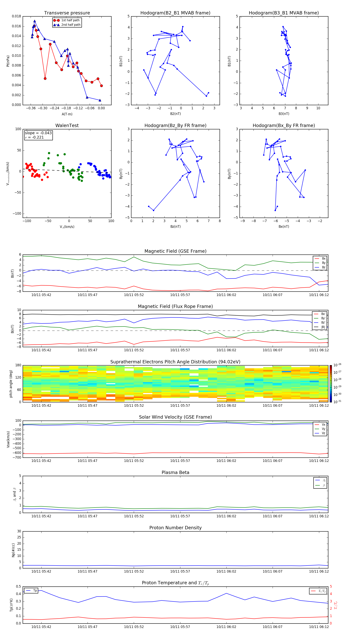Click the 'Pt(nPa)' y-axis label

coord(8,61)
